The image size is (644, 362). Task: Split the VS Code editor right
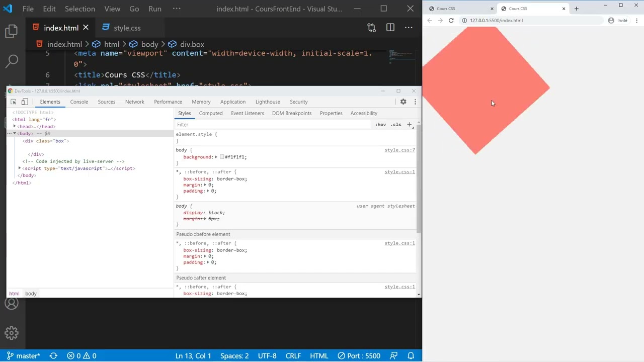click(x=390, y=28)
